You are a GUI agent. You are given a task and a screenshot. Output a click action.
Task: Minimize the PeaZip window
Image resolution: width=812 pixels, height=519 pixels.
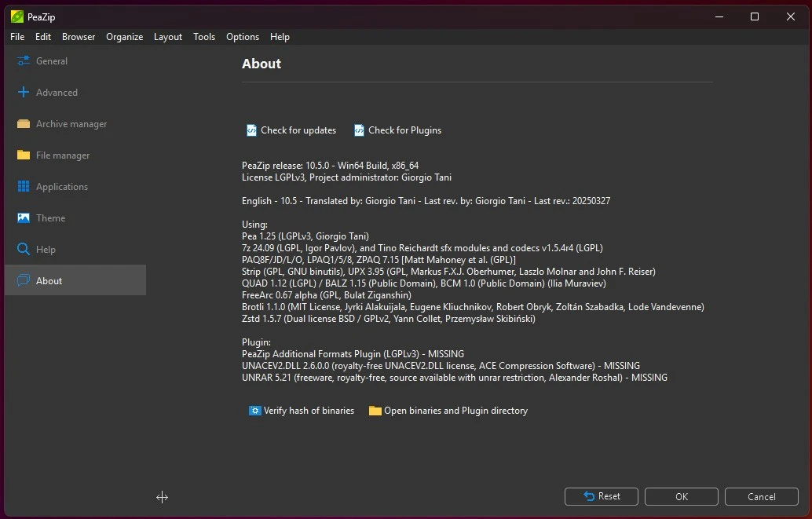pyautogui.click(x=719, y=16)
